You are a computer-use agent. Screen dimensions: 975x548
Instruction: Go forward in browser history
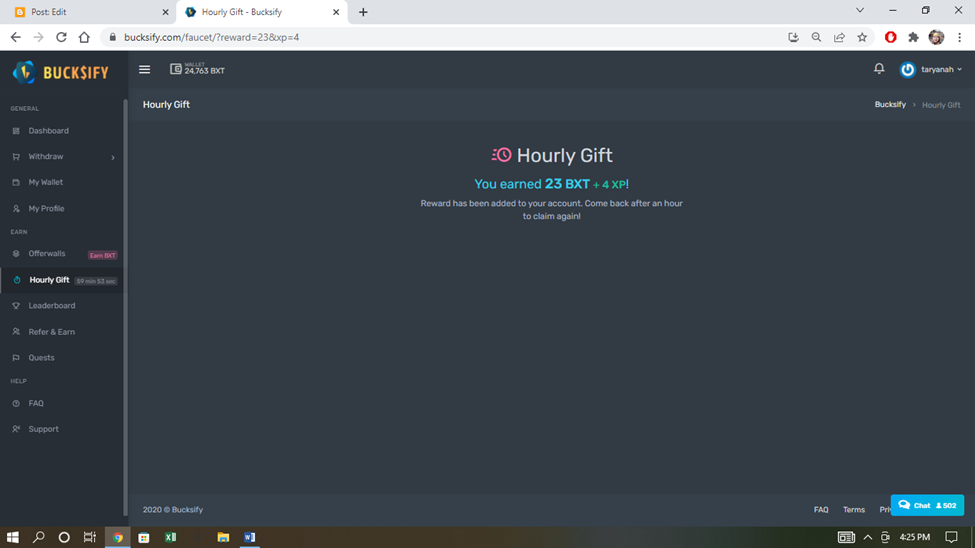click(x=39, y=37)
